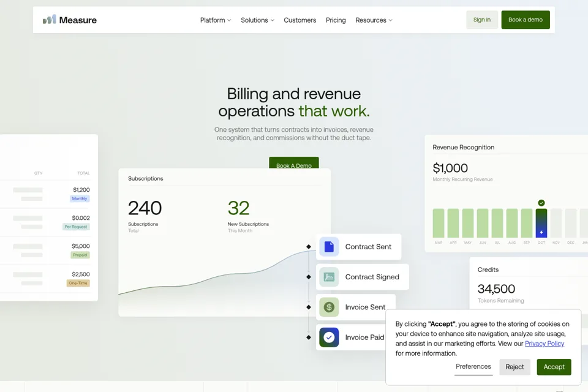Click the Invoice Sent label
Image resolution: width=588 pixels, height=392 pixels.
[x=365, y=307]
